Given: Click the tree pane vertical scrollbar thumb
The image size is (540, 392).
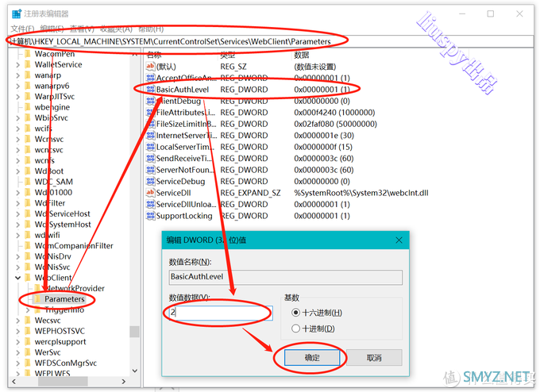Looking at the screenshot, I should click(135, 332).
